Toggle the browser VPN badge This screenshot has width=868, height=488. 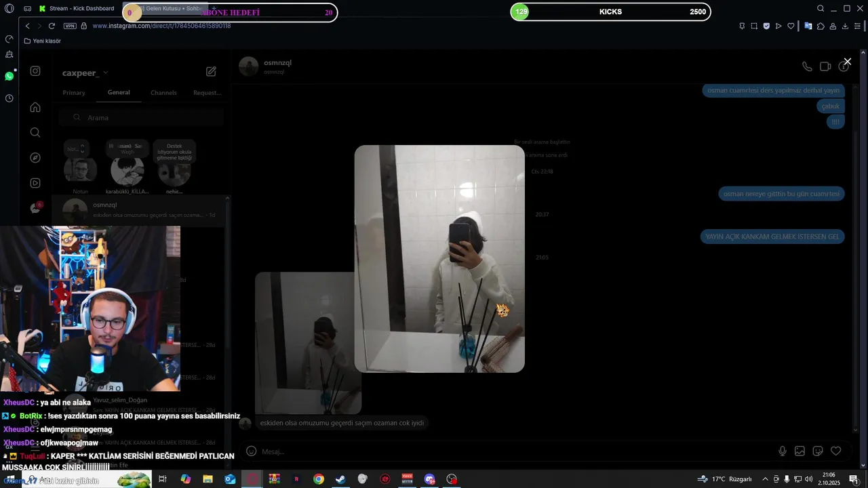pos(70,26)
